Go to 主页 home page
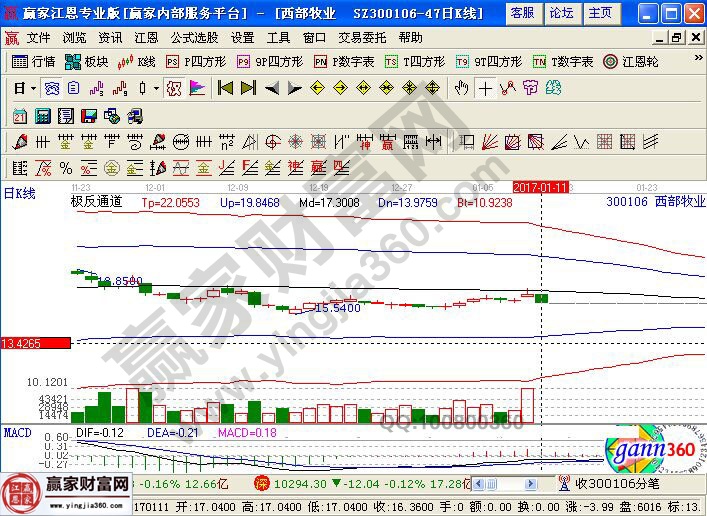The height and width of the screenshot is (516, 707). [599, 13]
